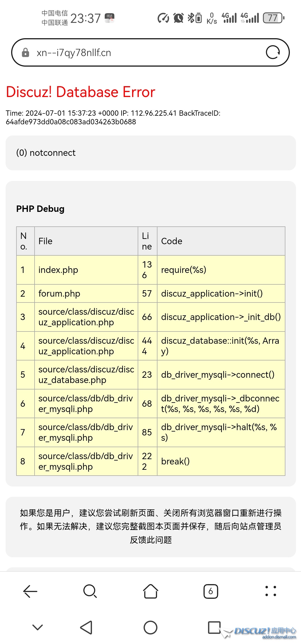Tap the system recents square button
The height and width of the screenshot is (644, 301).
pos(214,628)
